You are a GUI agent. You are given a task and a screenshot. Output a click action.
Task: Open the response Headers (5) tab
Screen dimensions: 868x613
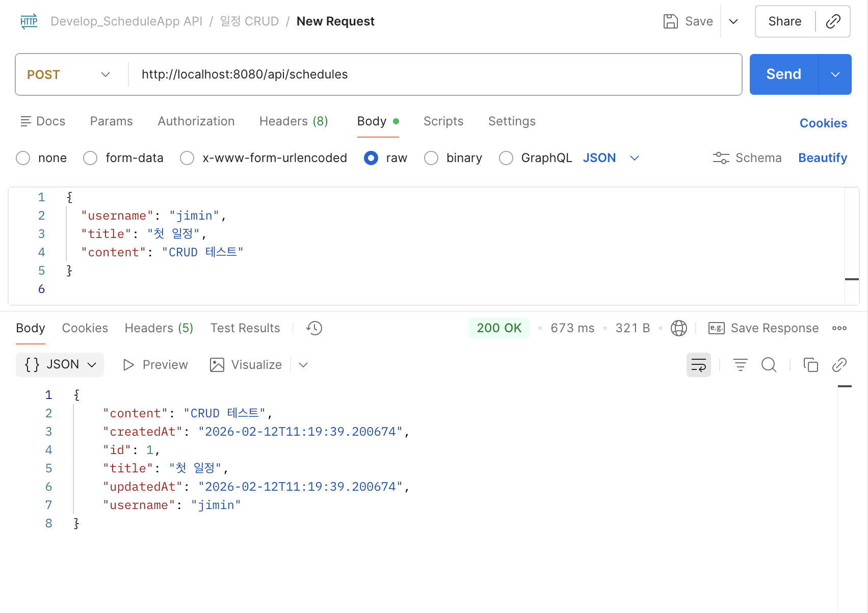[159, 328]
